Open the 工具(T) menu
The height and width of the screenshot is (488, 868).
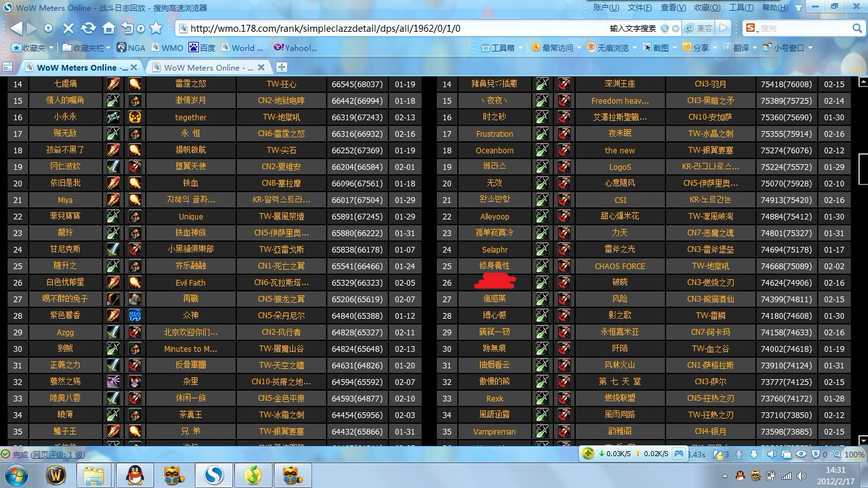(741, 8)
